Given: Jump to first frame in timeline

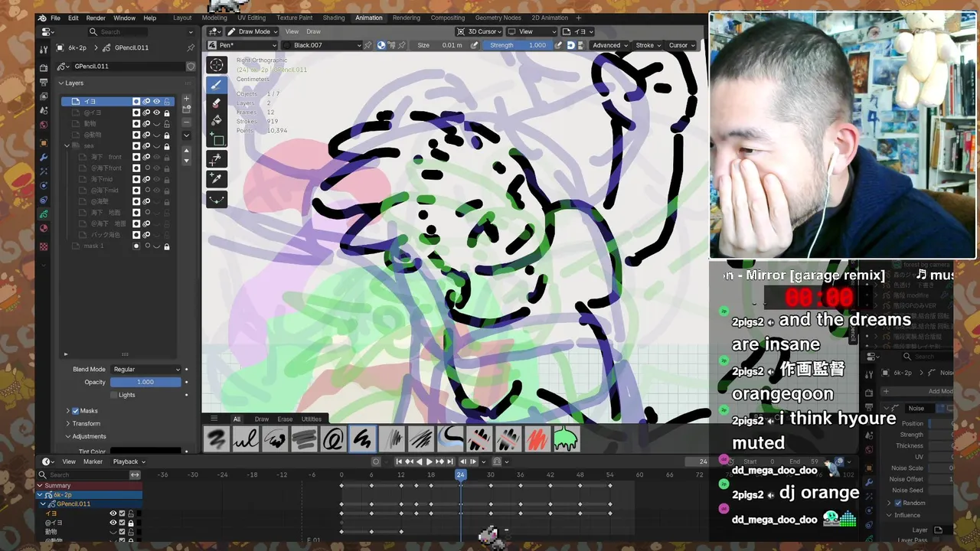Looking at the screenshot, I should tap(399, 461).
